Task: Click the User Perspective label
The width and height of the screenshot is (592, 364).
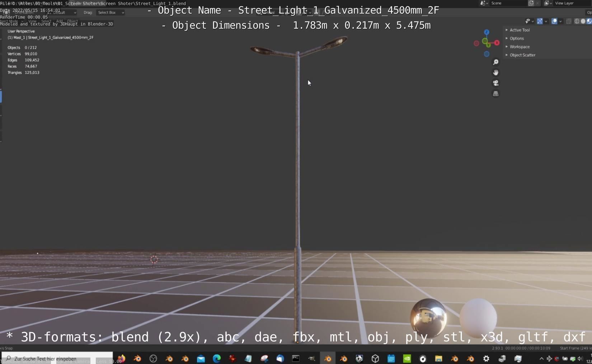Action: [21, 31]
